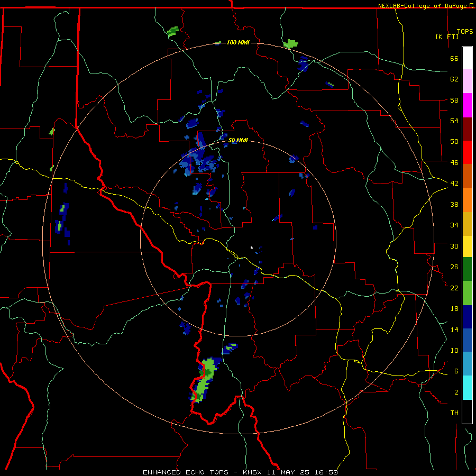476x476 pixels.
Task: Select the 22 scale label
Action: tap(454, 288)
